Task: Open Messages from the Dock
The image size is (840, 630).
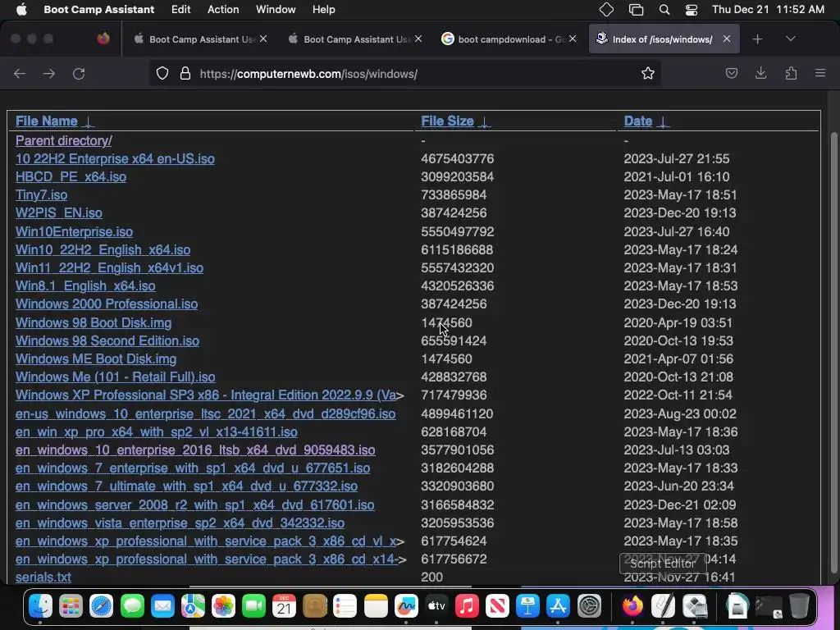Action: click(x=132, y=606)
